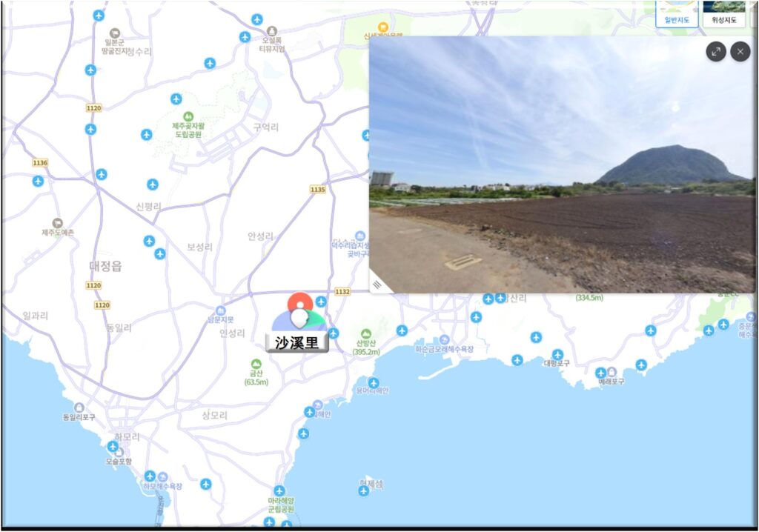Click the roadview panel corner resize handle
759x532 pixels.
click(377, 284)
